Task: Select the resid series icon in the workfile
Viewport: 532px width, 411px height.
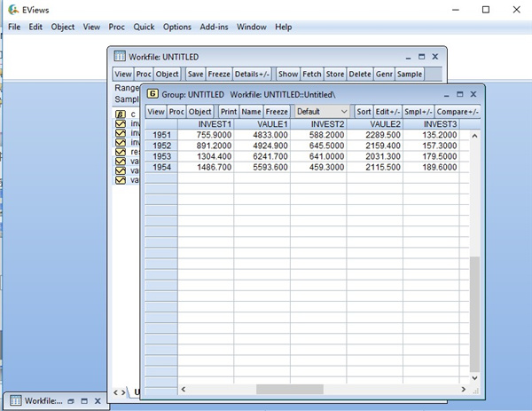Action: click(121, 152)
